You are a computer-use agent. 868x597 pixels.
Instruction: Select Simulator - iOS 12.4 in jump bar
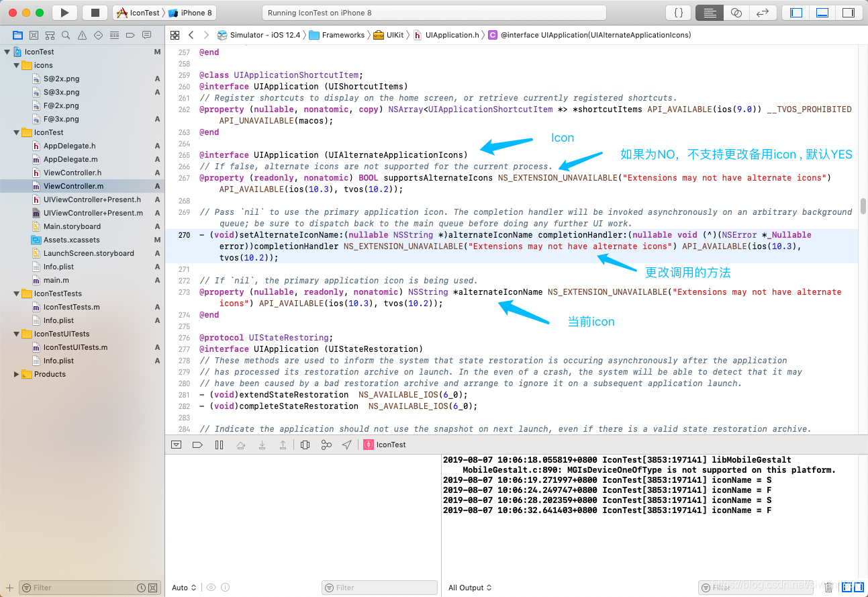pyautogui.click(x=259, y=35)
